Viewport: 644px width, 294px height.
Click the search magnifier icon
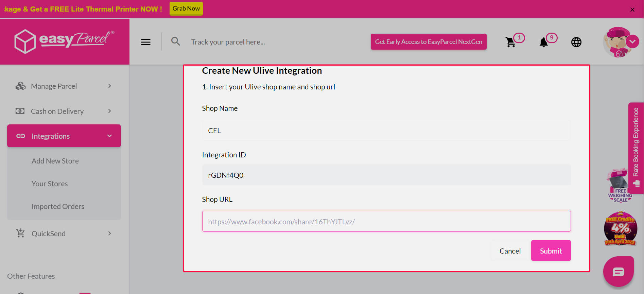[x=176, y=41]
